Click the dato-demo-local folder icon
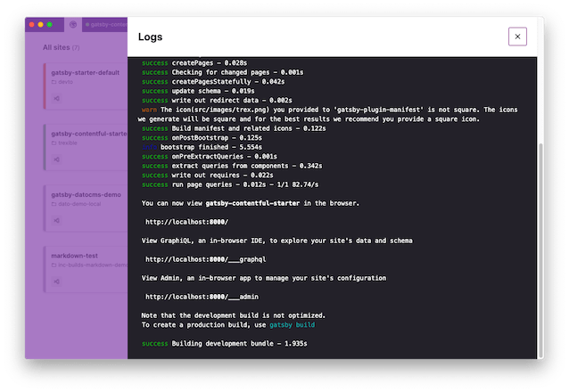569x392 pixels. (54, 204)
